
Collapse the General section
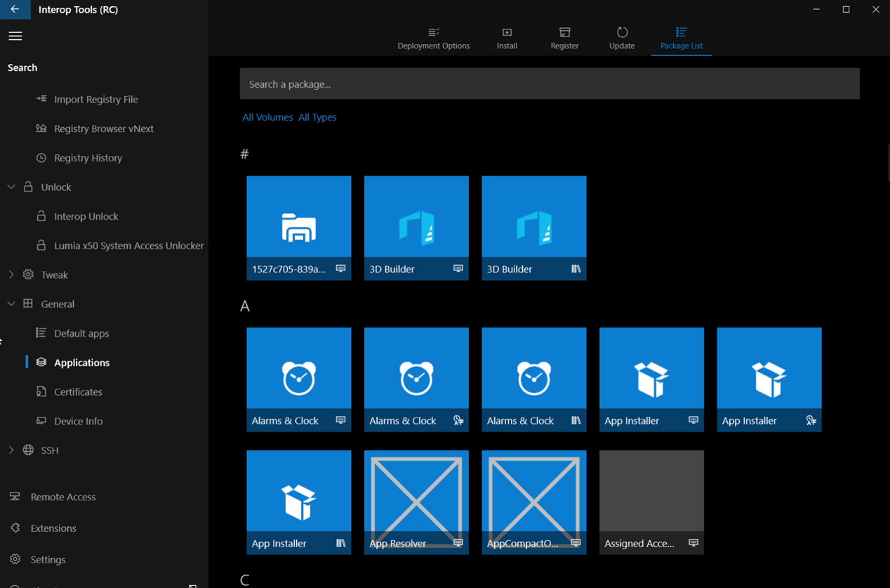click(11, 304)
